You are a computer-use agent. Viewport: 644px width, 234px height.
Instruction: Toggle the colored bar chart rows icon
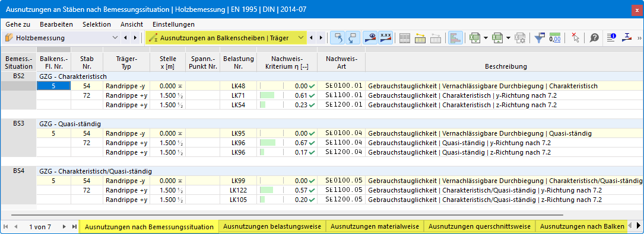click(455, 38)
